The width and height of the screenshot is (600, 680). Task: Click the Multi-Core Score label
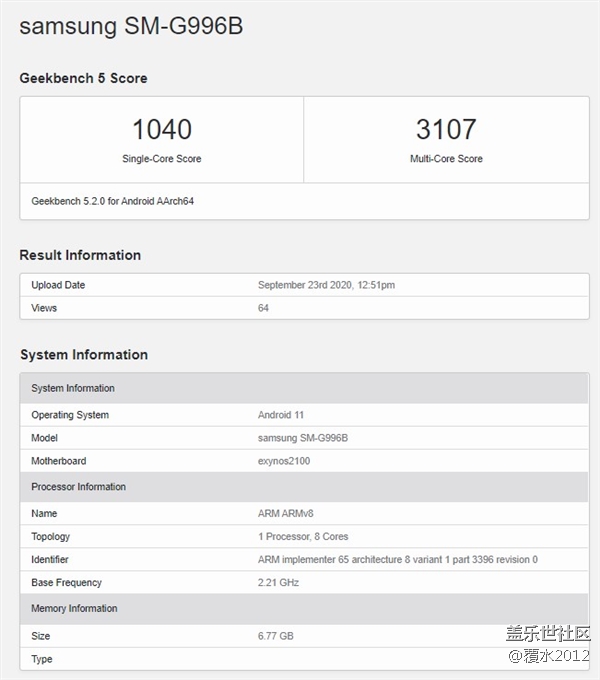(x=446, y=159)
